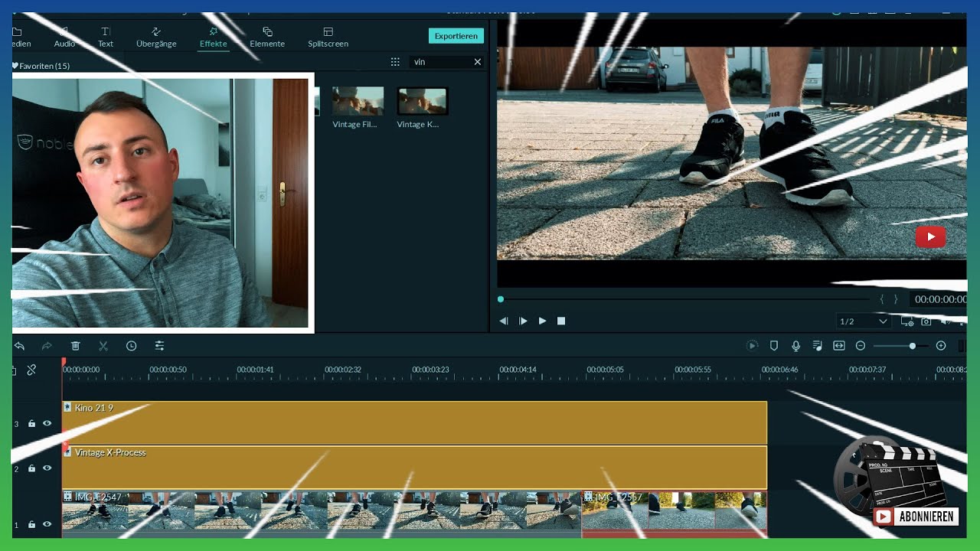
Task: Switch to the Audio tab
Action: tap(64, 37)
